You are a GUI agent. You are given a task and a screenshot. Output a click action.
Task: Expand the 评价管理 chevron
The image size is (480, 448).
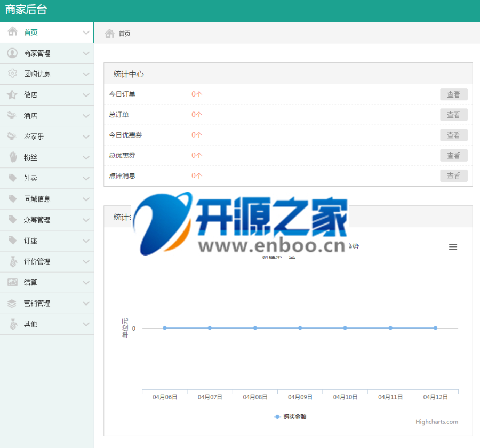tap(86, 262)
